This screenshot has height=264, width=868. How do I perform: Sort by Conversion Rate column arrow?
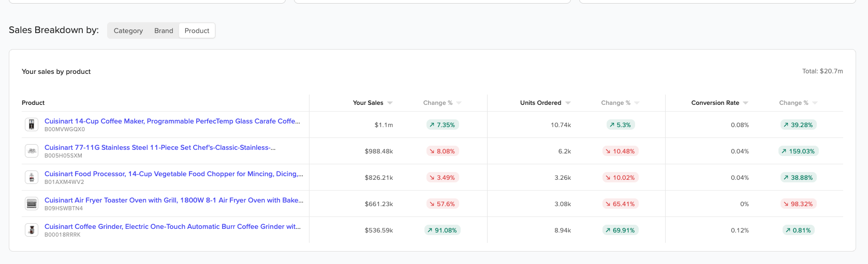pyautogui.click(x=745, y=103)
